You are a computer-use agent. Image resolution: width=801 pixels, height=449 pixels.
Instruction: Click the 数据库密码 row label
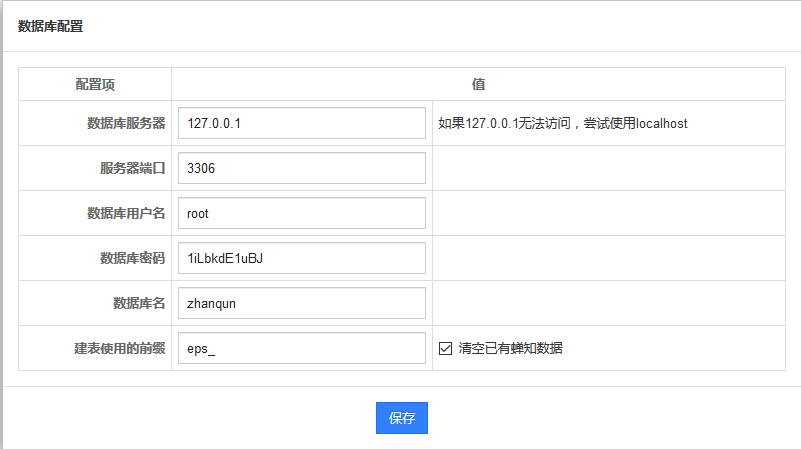(x=132, y=258)
